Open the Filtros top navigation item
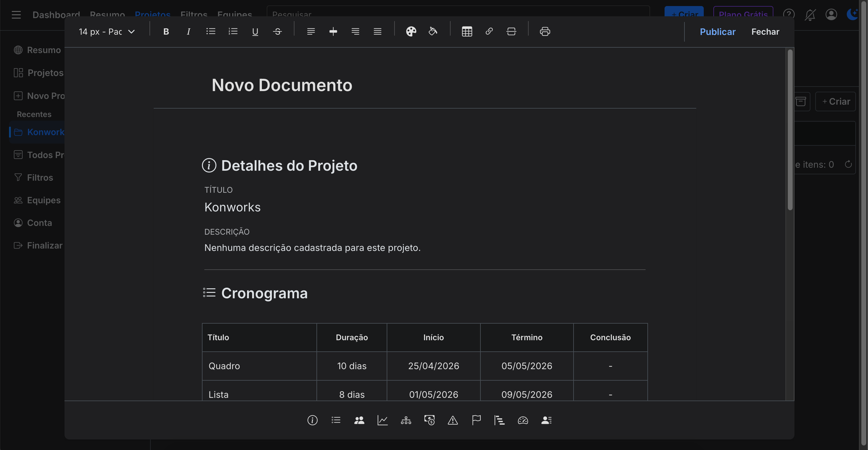868x450 pixels. tap(194, 15)
